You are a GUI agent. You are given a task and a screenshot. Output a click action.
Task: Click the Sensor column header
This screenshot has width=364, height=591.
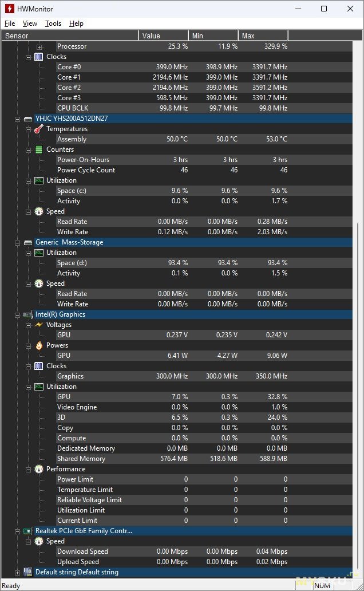point(70,36)
